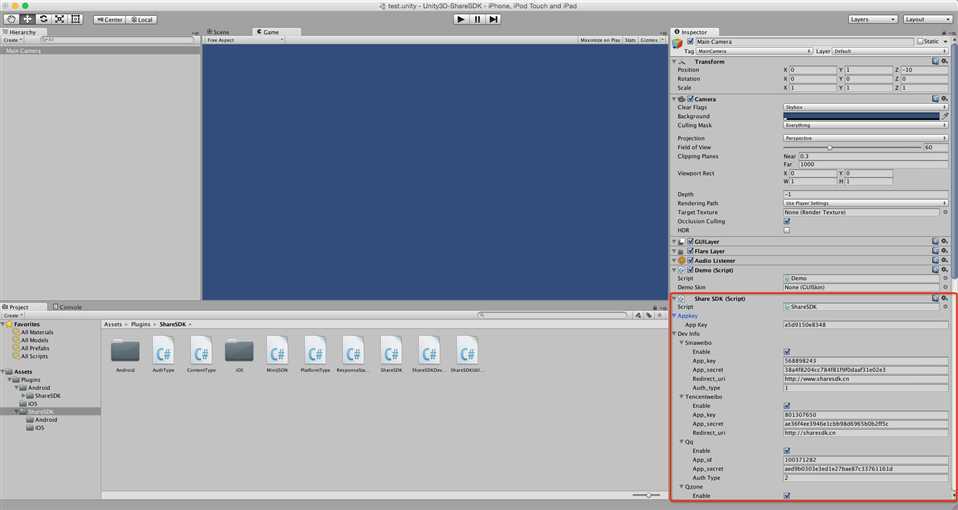Advance one frame with the Step button
Image resolution: width=958 pixels, height=510 pixels.
pos(494,20)
